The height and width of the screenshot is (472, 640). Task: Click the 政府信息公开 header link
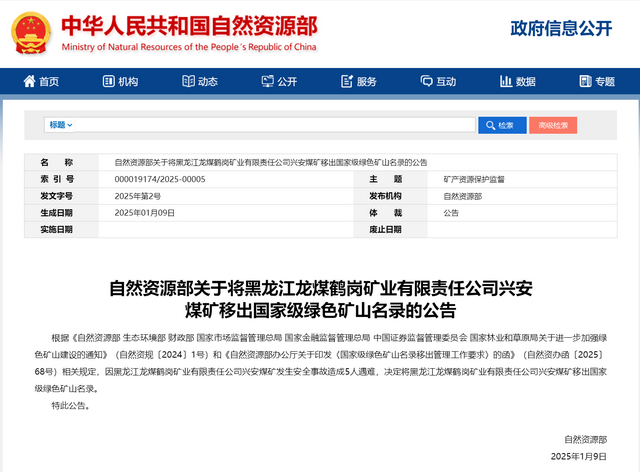point(561,28)
